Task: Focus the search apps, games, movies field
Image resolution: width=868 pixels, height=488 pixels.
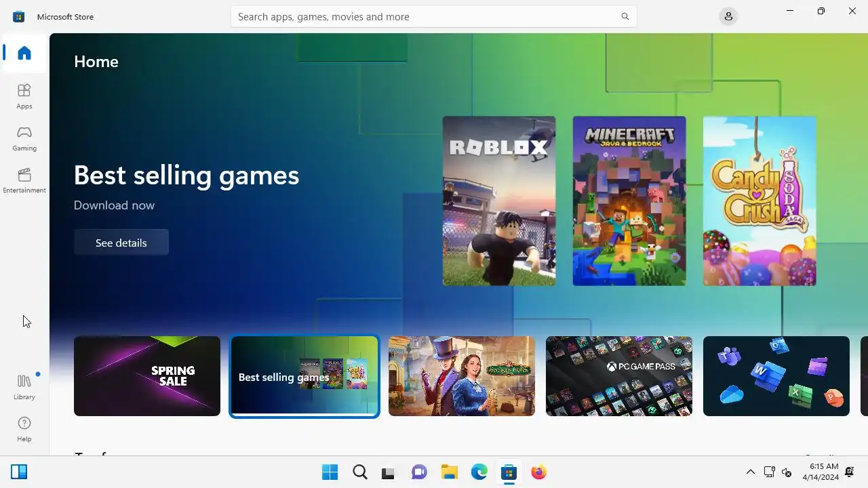Action: pos(433,16)
